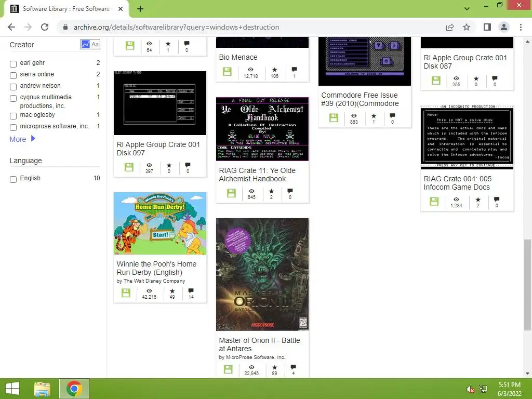Click the muted volume tray icon
Viewport: 532px width, 399px height.
point(471,390)
